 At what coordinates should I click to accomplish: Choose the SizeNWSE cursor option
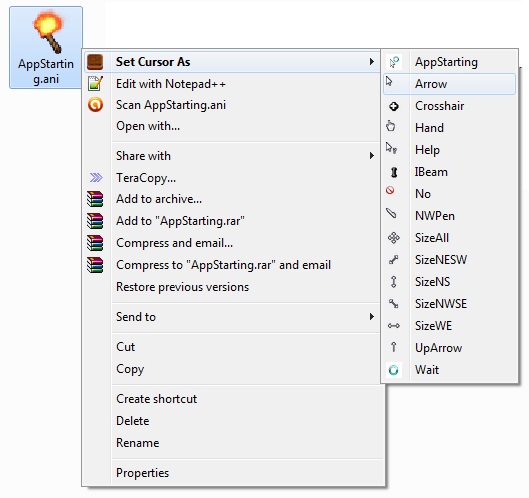pyautogui.click(x=449, y=304)
